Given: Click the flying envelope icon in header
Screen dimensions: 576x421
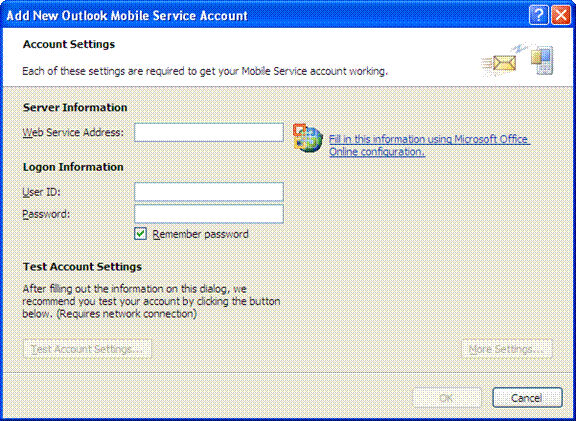Looking at the screenshot, I should tap(500, 63).
